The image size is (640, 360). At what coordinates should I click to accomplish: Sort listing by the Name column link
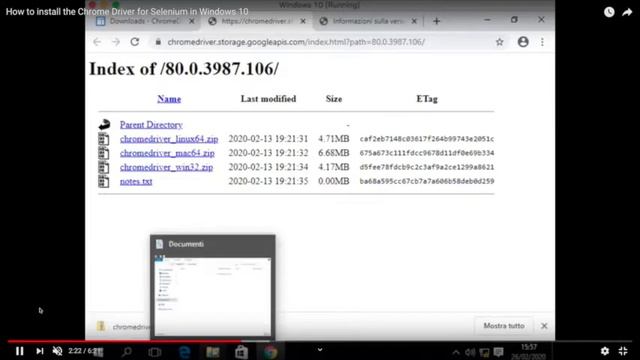(x=169, y=99)
